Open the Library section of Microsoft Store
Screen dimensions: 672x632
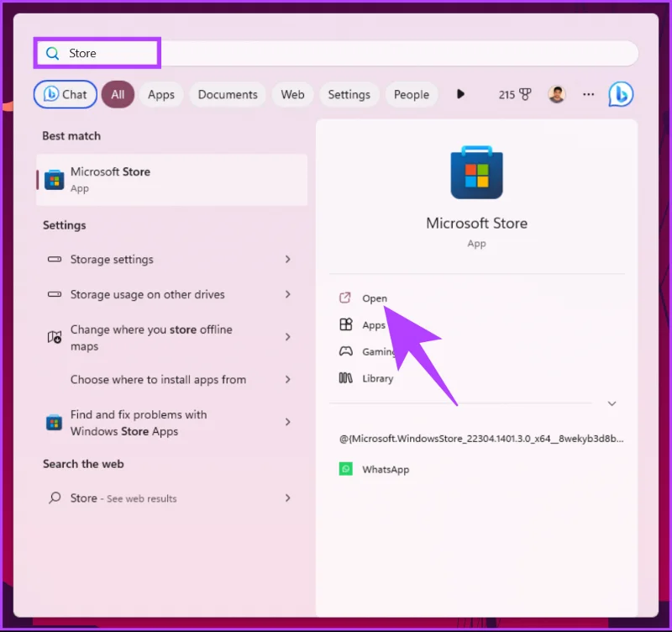coord(377,378)
